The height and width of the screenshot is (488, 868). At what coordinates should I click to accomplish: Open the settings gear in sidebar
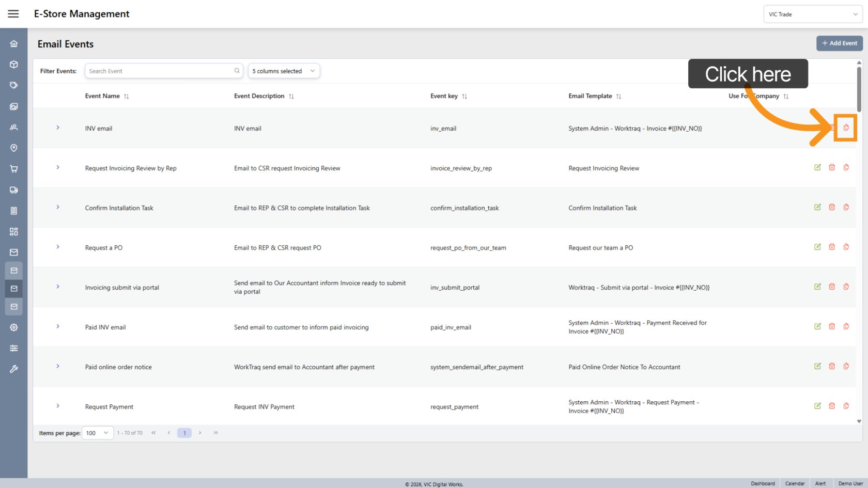click(x=14, y=327)
